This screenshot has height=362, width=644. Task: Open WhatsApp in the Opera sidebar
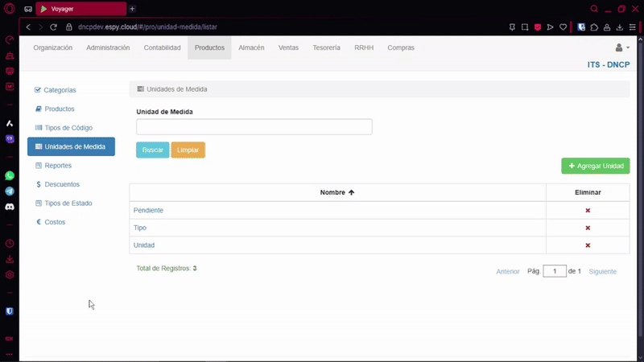10,175
